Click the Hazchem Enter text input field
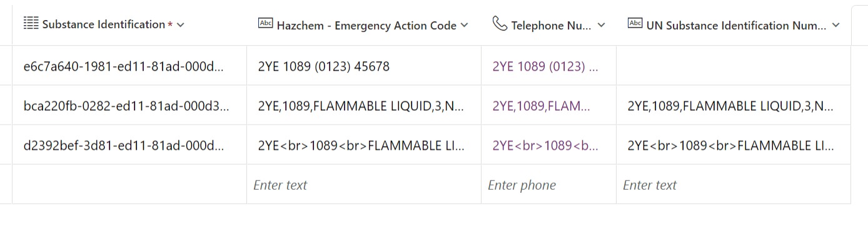 tap(364, 185)
